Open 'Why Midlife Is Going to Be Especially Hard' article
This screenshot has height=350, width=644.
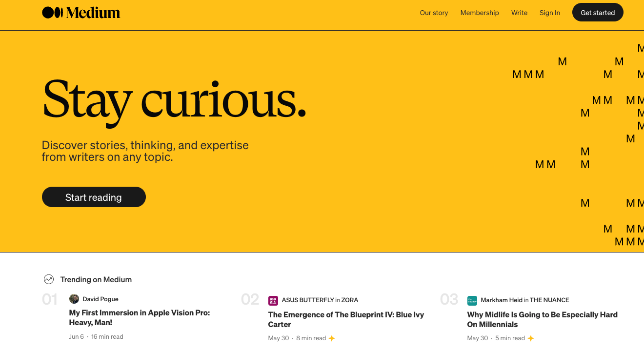(x=542, y=319)
